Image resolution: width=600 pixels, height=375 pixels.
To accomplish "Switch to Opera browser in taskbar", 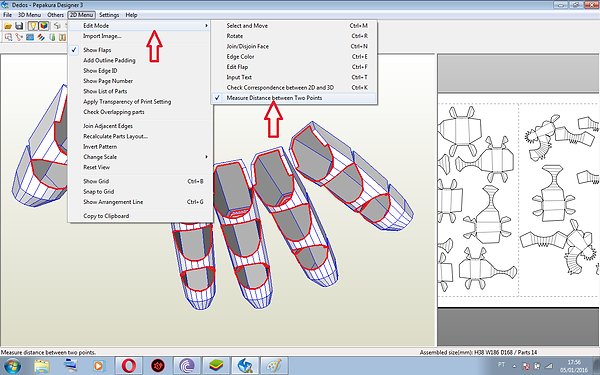I will click(x=129, y=366).
